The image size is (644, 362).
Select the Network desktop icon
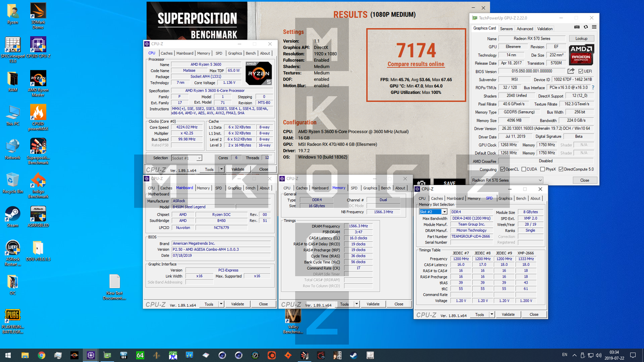(13, 149)
